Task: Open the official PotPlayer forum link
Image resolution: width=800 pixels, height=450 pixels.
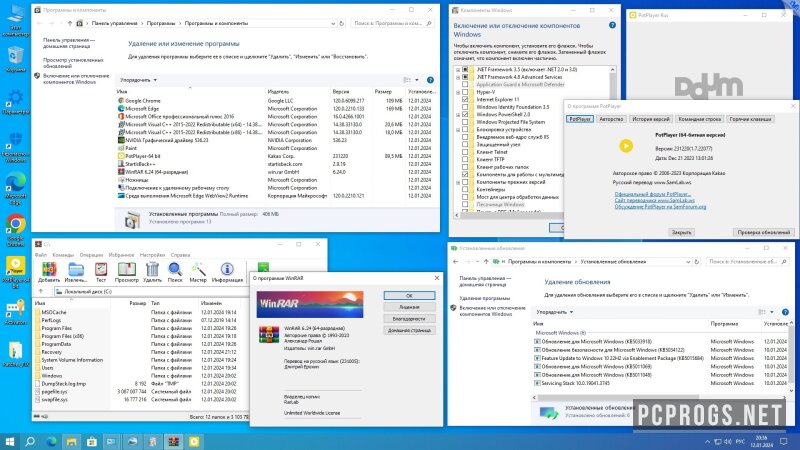Action: coord(653,194)
